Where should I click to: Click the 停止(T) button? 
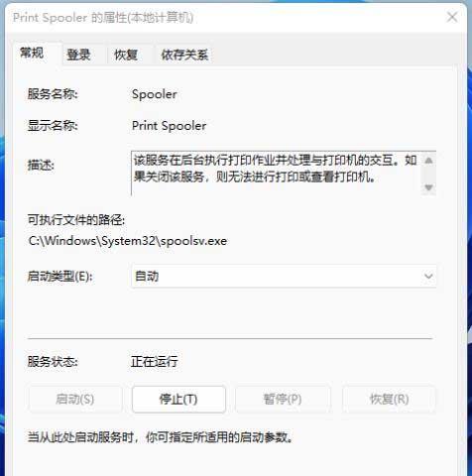[178, 399]
